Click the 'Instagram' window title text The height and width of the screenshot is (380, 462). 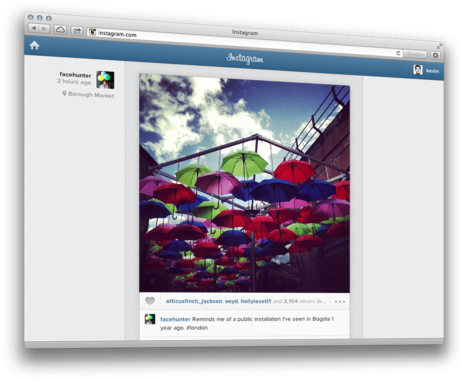pos(245,32)
